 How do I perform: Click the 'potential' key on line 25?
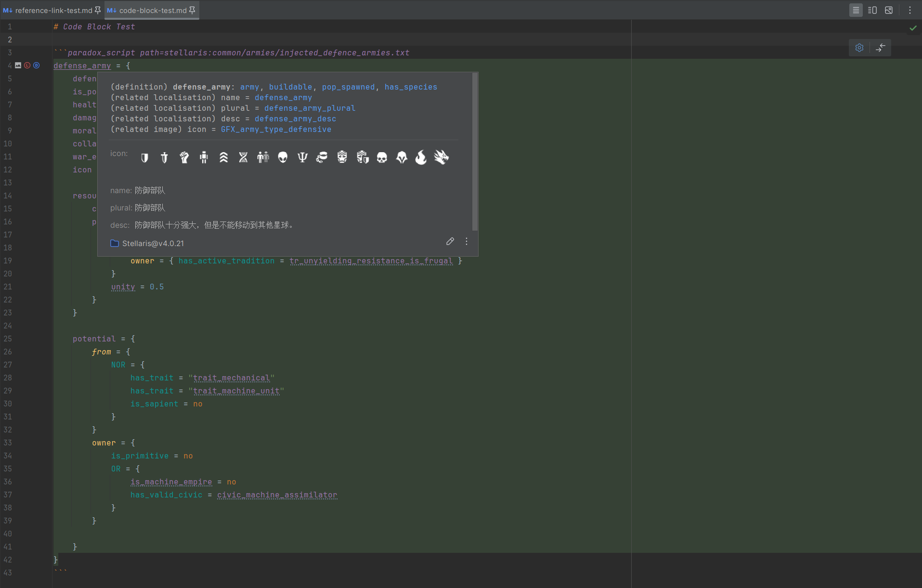coord(94,339)
